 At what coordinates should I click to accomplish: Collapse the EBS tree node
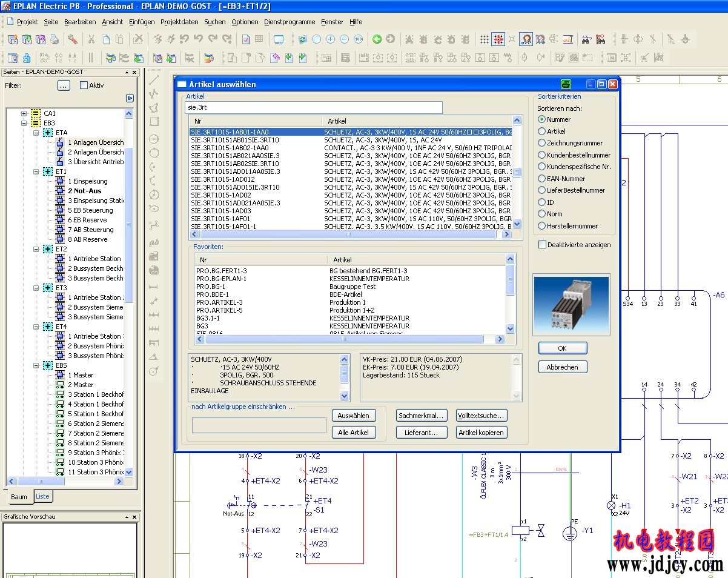[x=36, y=365]
